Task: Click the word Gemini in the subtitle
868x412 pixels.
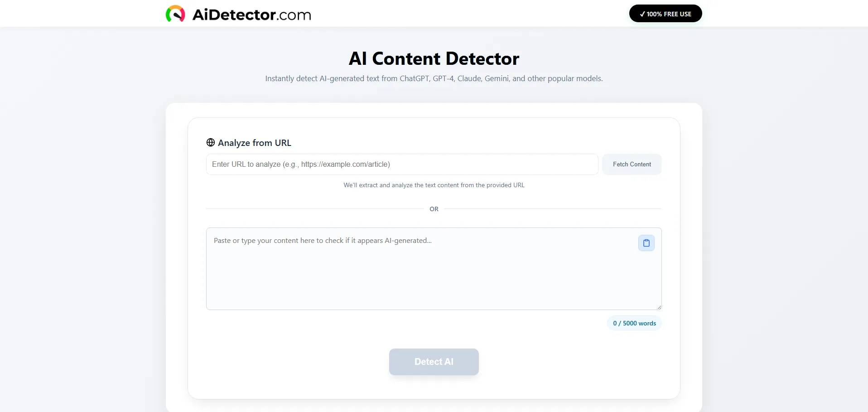Action: tap(497, 78)
